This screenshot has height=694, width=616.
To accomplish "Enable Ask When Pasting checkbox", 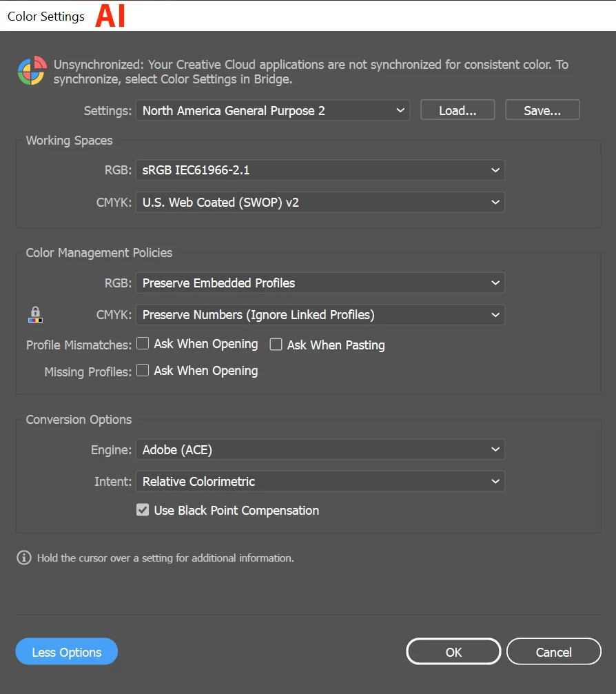I will [276, 345].
